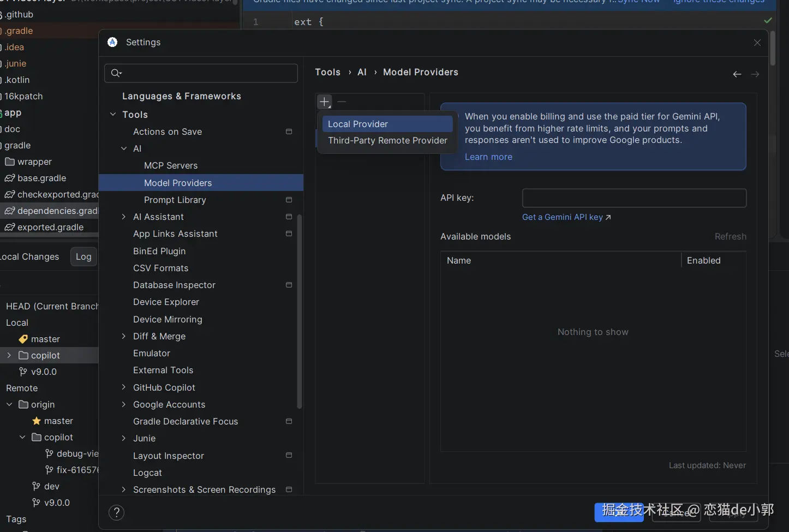789x532 pixels.
Task: Open Emulator settings
Action: coord(152,353)
